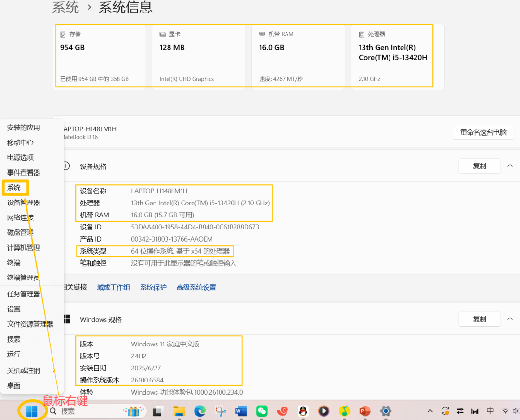This screenshot has width=520, height=420.
Task: Open Task View from the taskbar
Action: pyautogui.click(x=158, y=411)
